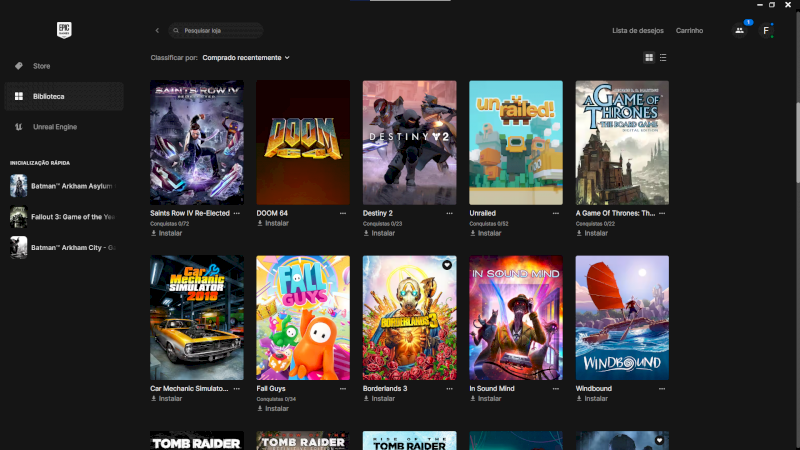
Task: Switch library to grid view
Action: pyautogui.click(x=649, y=58)
